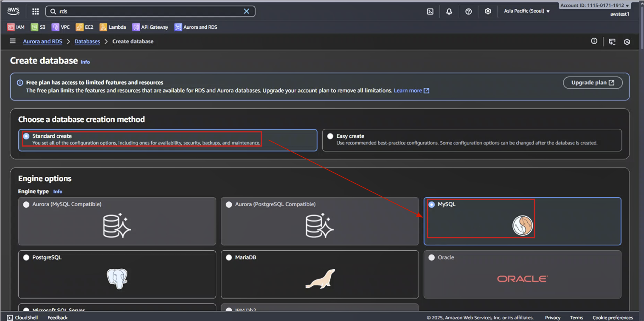Open Aurora and RDS shortcut in favorites bar
Screen dimensions: 644x321
(196, 27)
